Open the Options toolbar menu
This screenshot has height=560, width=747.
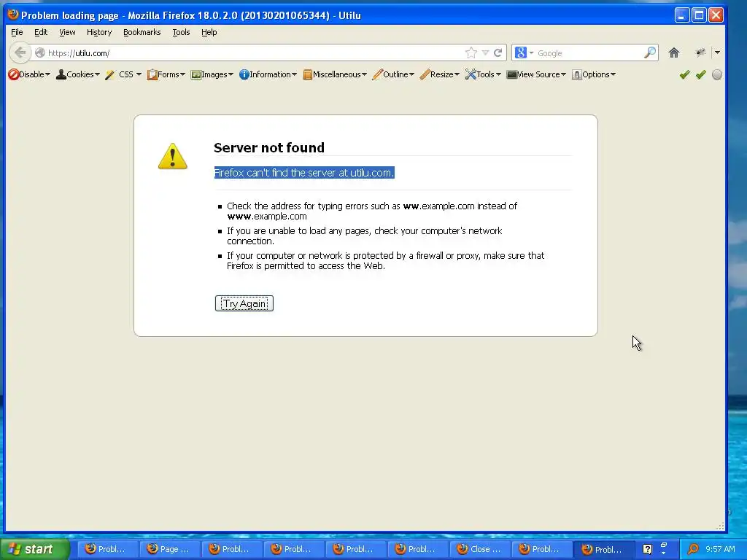[594, 74]
